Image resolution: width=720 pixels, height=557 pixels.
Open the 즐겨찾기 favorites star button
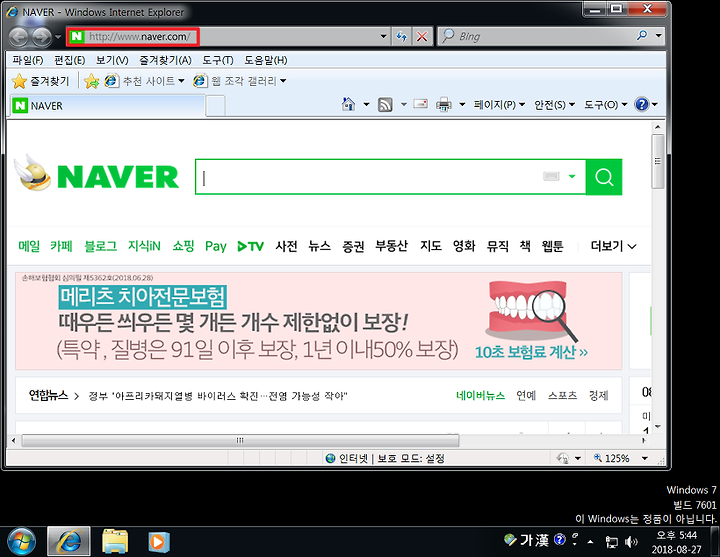[40, 81]
